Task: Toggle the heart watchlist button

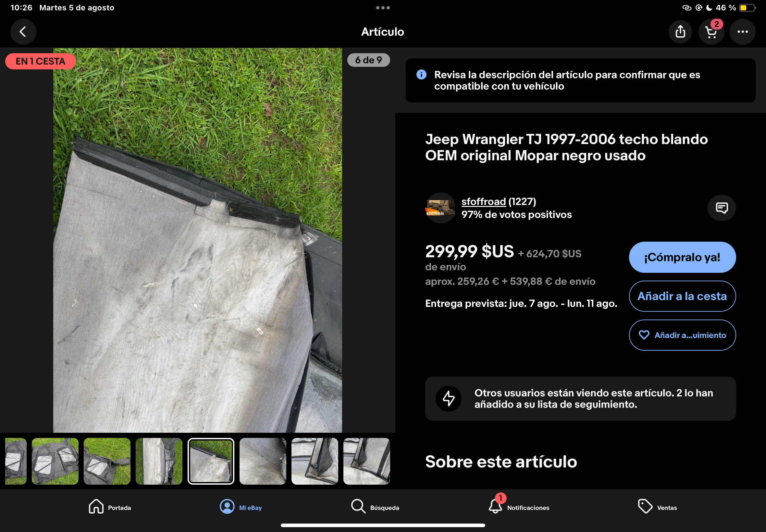Action: (682, 335)
